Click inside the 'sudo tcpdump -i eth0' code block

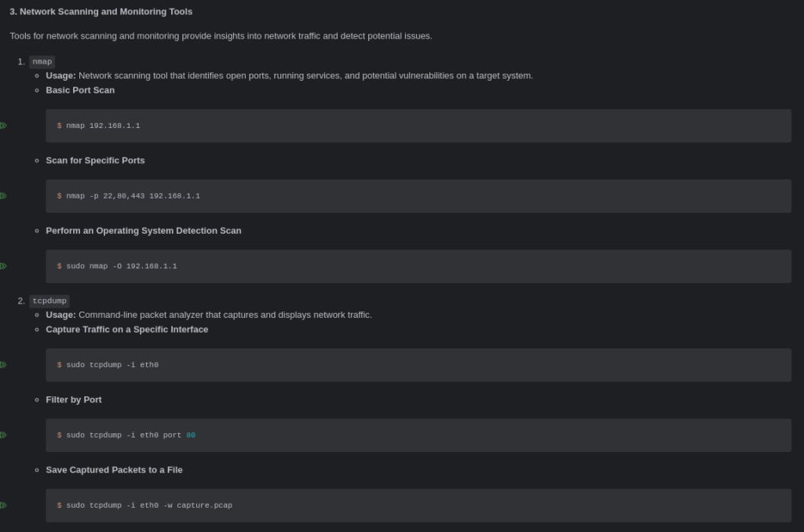418,365
